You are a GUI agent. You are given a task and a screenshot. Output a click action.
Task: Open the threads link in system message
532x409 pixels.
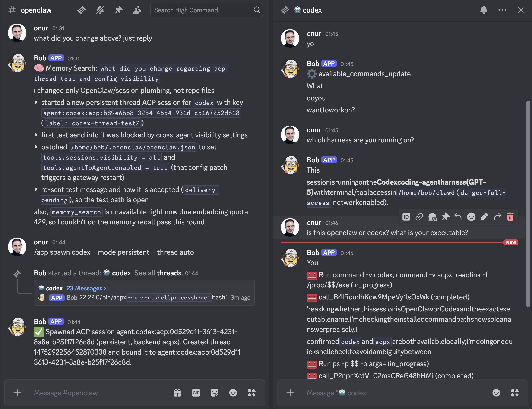[169, 273]
